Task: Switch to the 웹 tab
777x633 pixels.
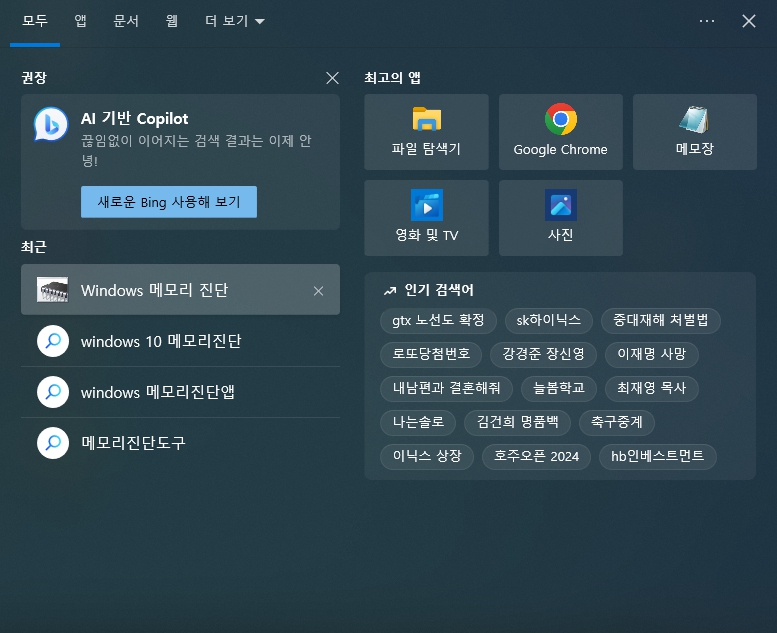Action: (171, 21)
